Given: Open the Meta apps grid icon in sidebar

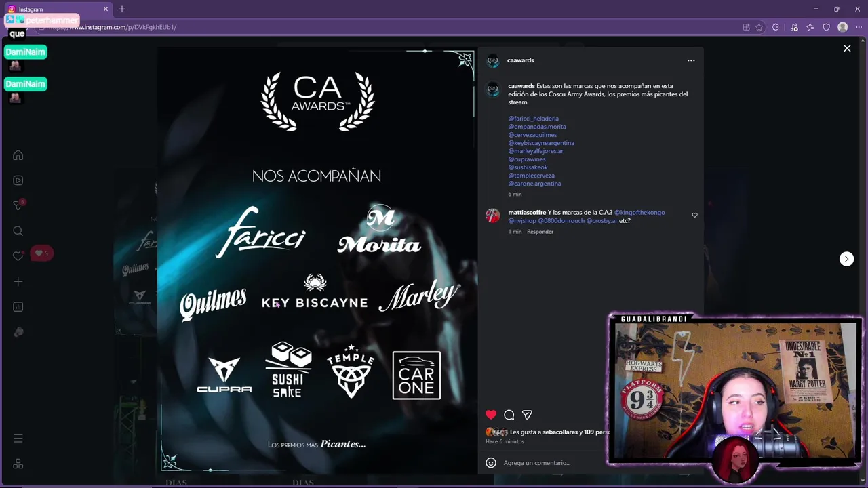Looking at the screenshot, I should pos(18,464).
